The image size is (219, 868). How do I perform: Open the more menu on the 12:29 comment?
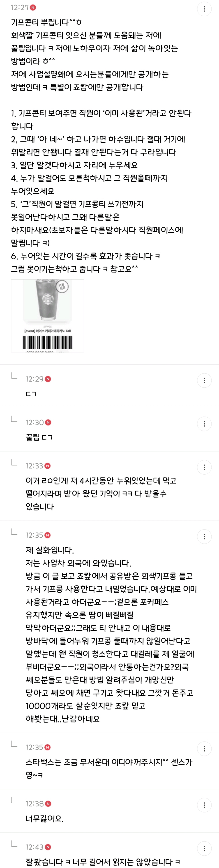pos(204,380)
